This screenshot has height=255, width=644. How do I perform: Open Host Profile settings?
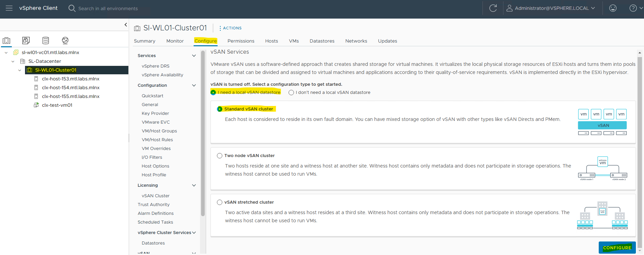click(x=154, y=175)
